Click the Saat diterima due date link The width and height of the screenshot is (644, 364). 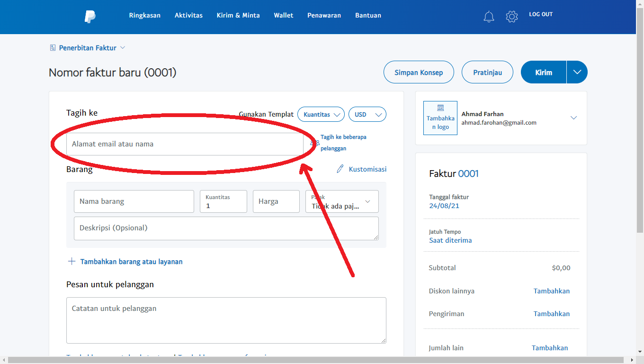pos(450,240)
